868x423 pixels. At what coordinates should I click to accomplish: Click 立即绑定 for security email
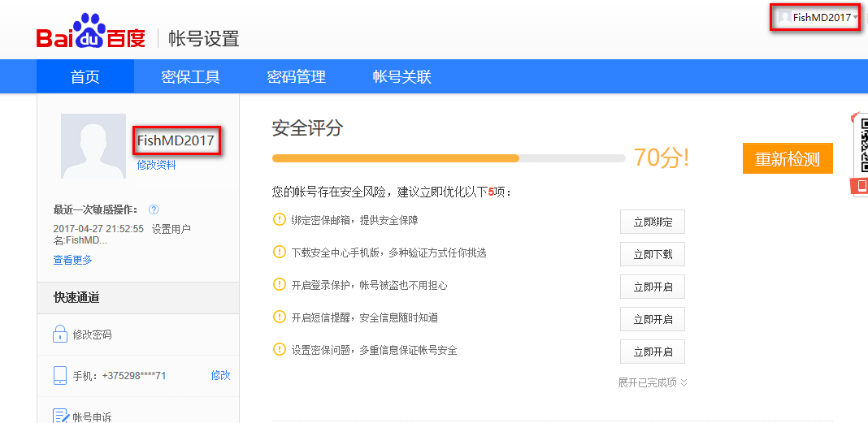tap(653, 222)
